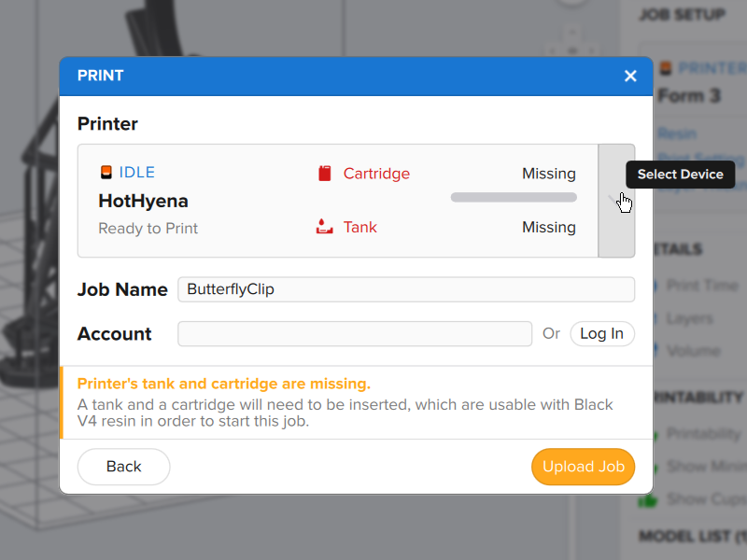Click the Ready to Print status text
Viewport: 747px width, 560px height.
coord(148,228)
